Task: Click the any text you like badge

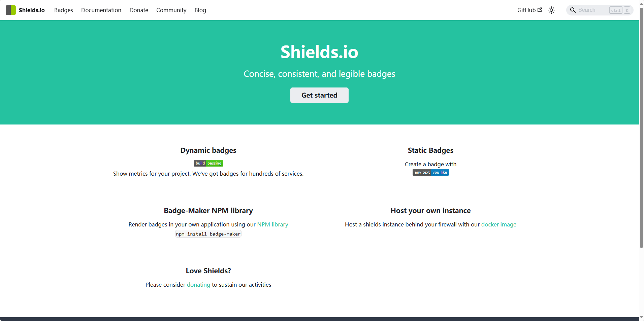Action: coord(430,172)
